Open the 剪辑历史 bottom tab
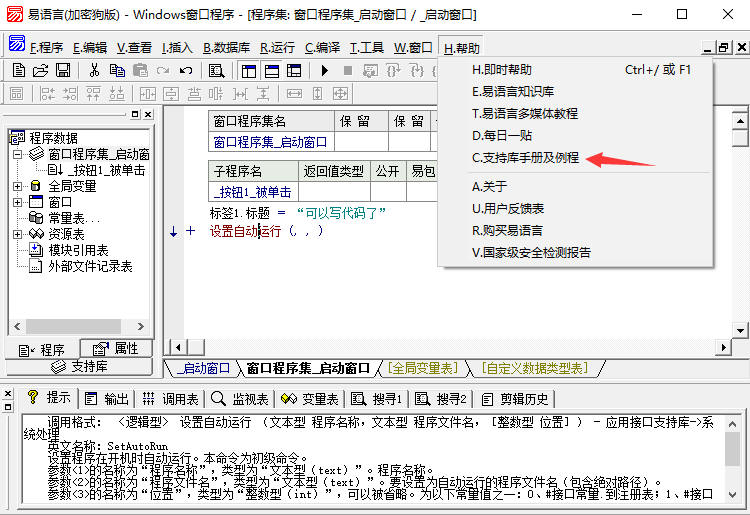The image size is (750, 515). 515,399
